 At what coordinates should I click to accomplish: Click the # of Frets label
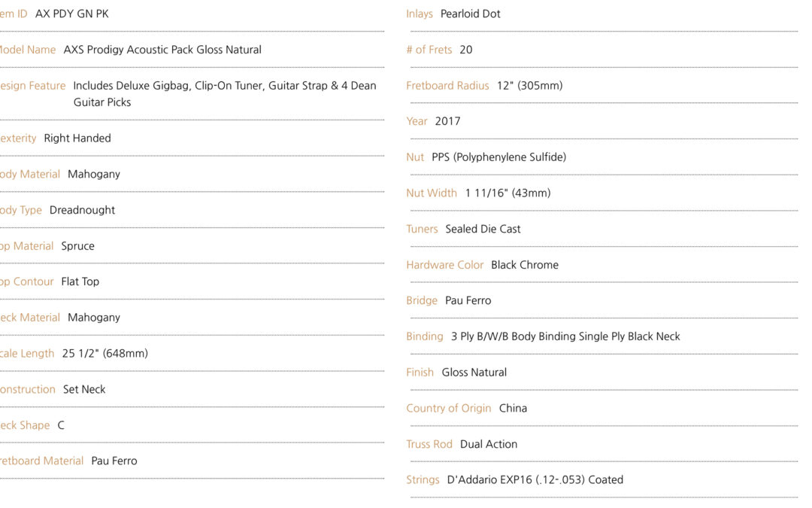[x=429, y=50]
